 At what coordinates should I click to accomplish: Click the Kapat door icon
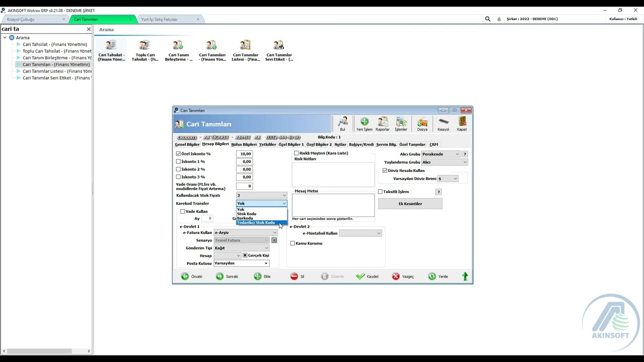(462, 124)
